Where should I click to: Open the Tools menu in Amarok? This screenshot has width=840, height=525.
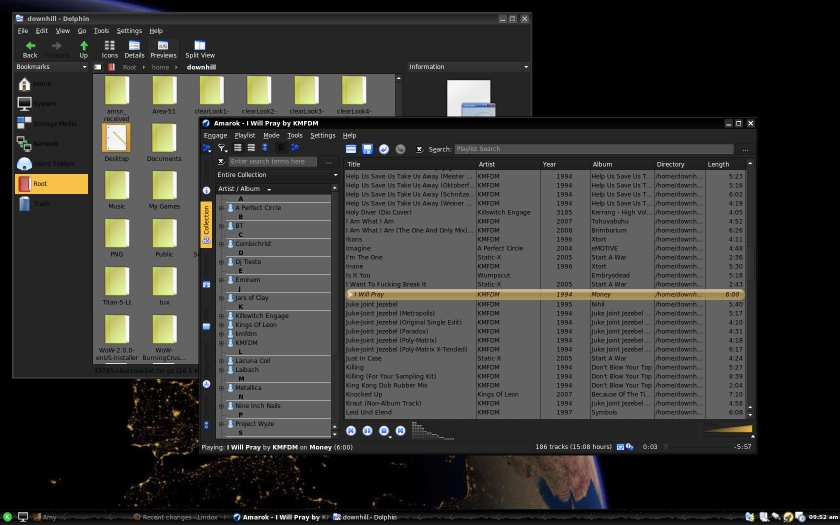tap(295, 136)
